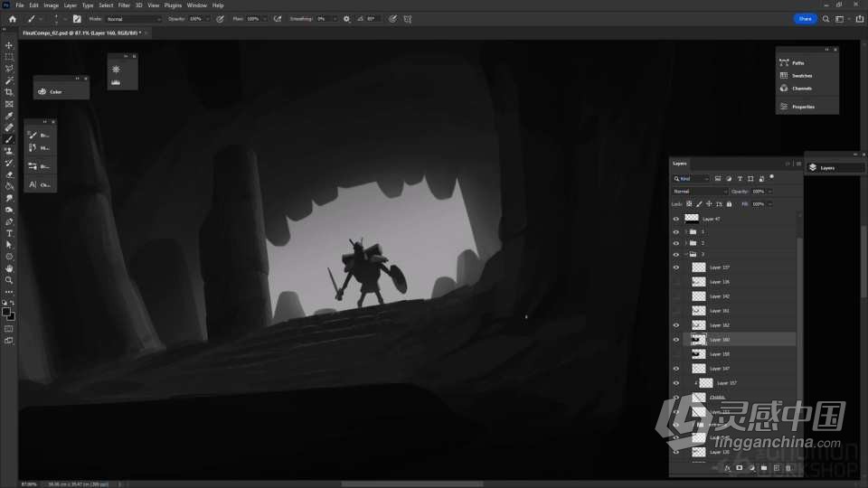This screenshot has height=488, width=868.
Task: Open the Smoothing value dropdown
Action: click(x=335, y=19)
